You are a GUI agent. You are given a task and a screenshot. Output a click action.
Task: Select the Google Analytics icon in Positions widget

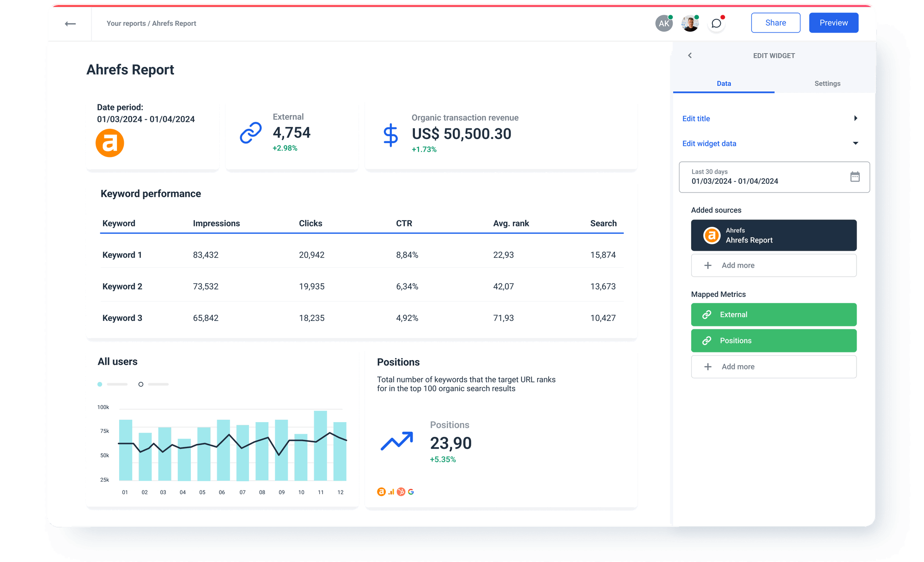[x=391, y=492]
